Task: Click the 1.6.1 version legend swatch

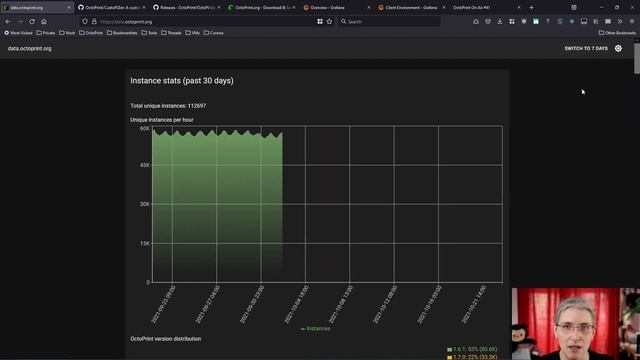Action: click(449, 349)
